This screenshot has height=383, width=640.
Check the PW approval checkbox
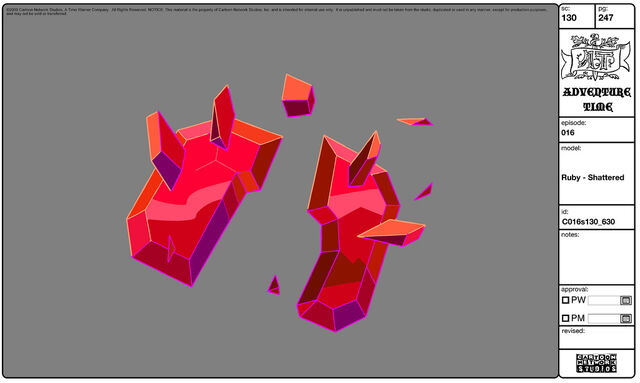(x=565, y=300)
